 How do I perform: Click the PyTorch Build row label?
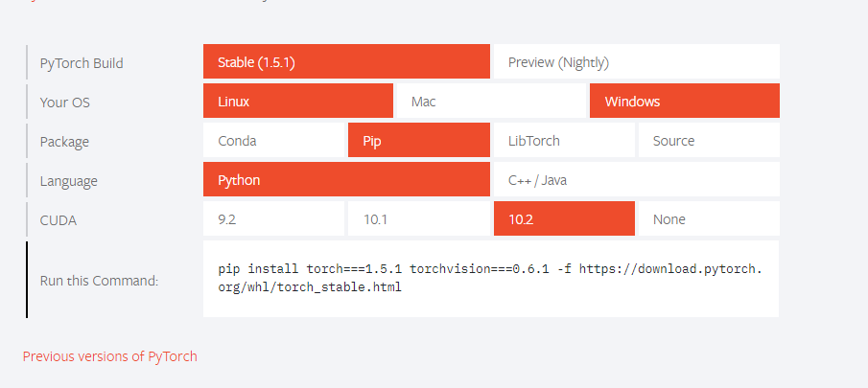82,63
